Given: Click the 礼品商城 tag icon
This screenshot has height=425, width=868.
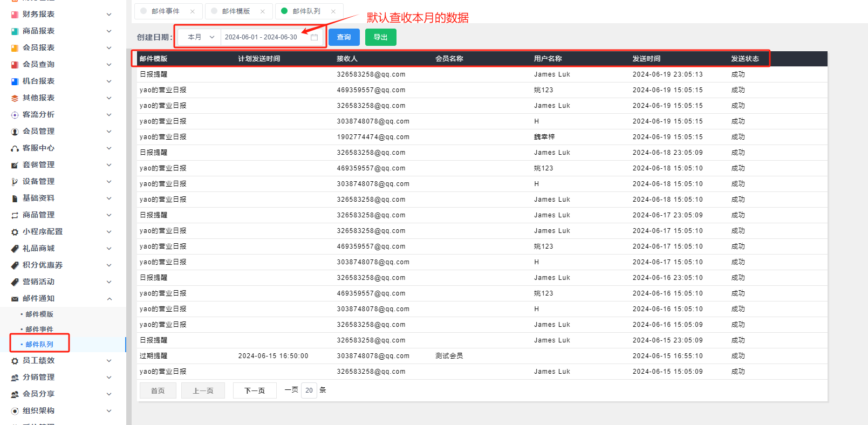Looking at the screenshot, I should point(15,249).
